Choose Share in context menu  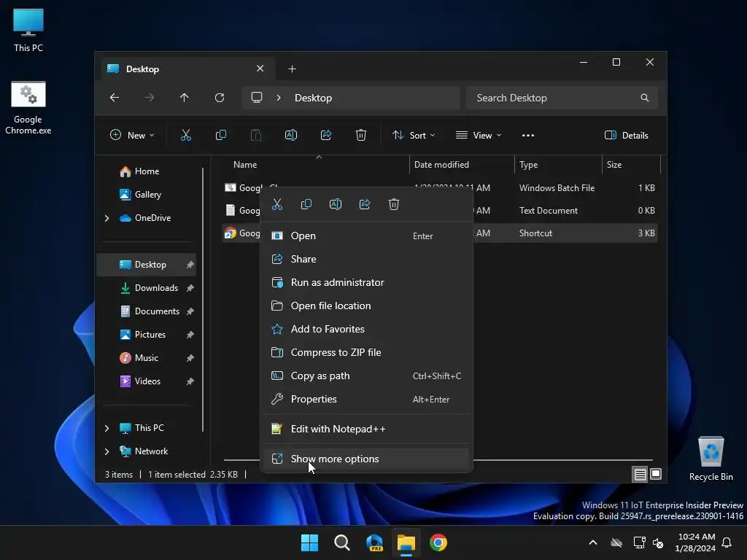(x=367, y=259)
